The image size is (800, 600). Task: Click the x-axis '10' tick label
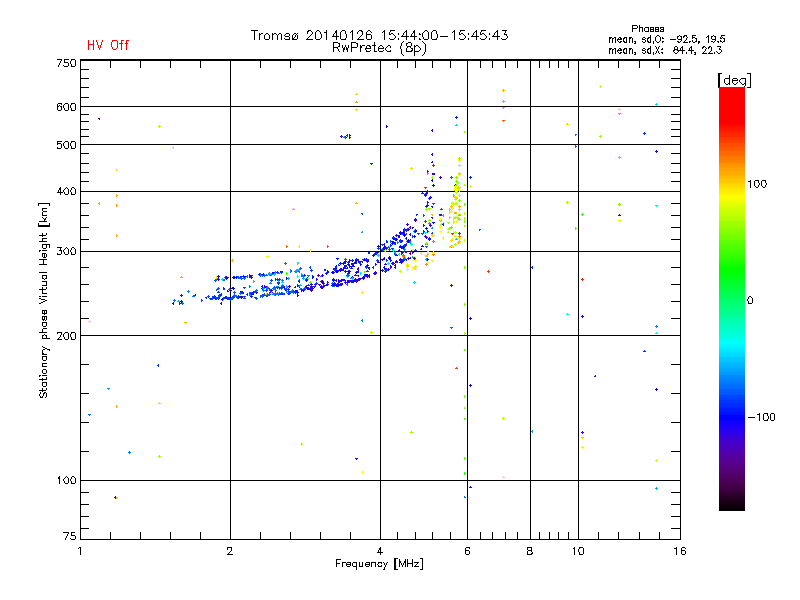pyautogui.click(x=578, y=551)
